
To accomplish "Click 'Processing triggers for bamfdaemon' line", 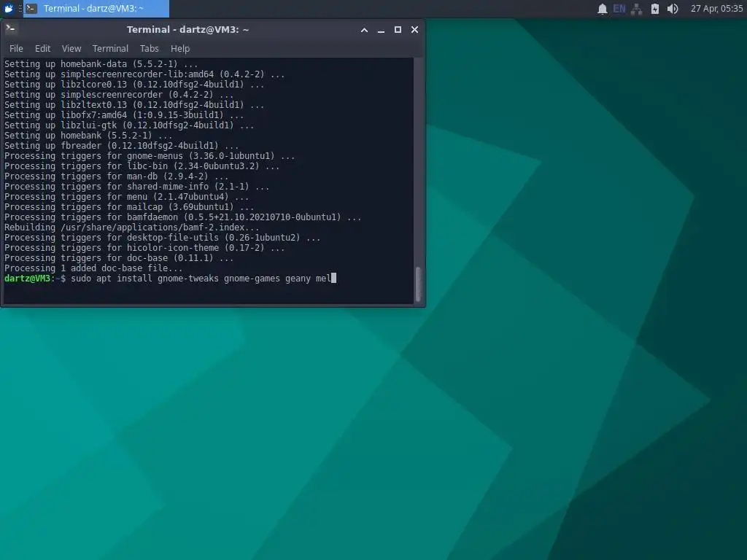I will [x=182, y=217].
